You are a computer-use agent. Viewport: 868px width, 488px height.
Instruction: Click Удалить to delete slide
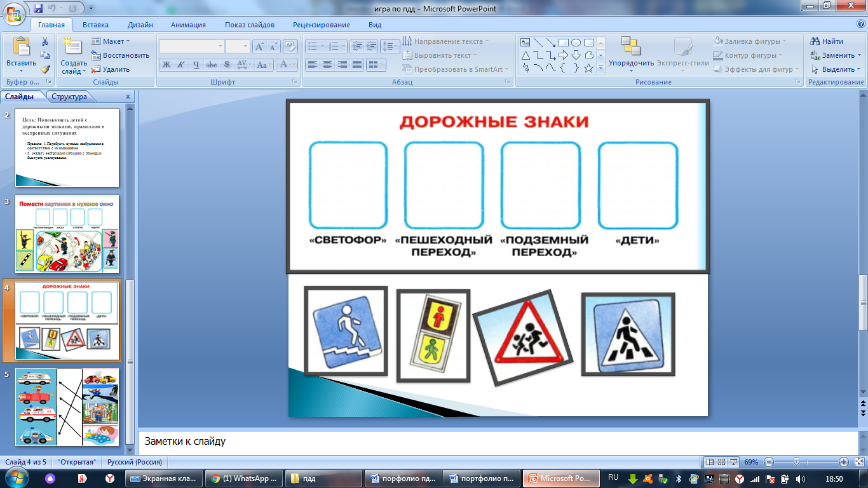click(111, 69)
